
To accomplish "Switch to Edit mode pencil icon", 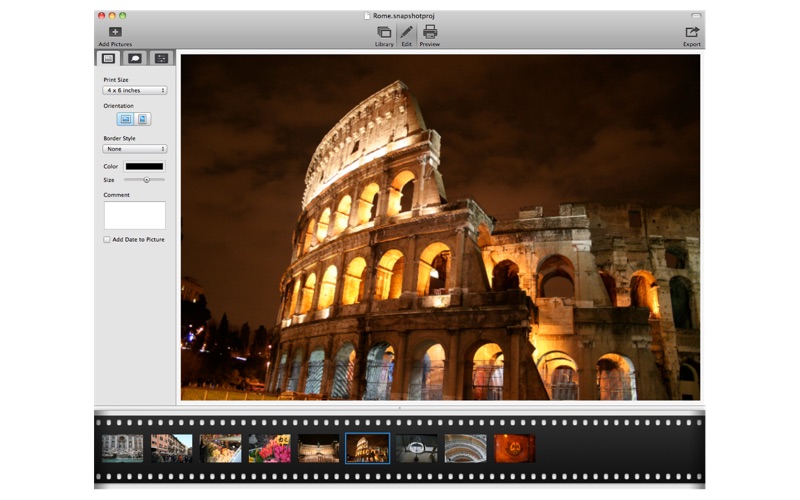I will [406, 33].
